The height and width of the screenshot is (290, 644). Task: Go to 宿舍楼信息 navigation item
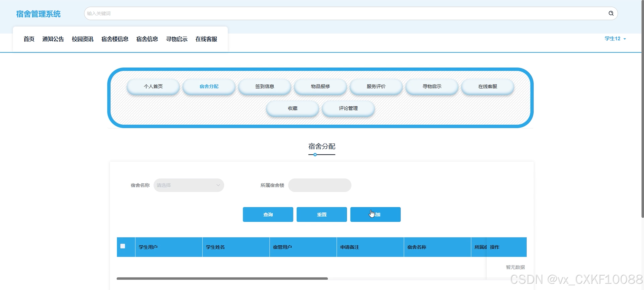(x=115, y=39)
